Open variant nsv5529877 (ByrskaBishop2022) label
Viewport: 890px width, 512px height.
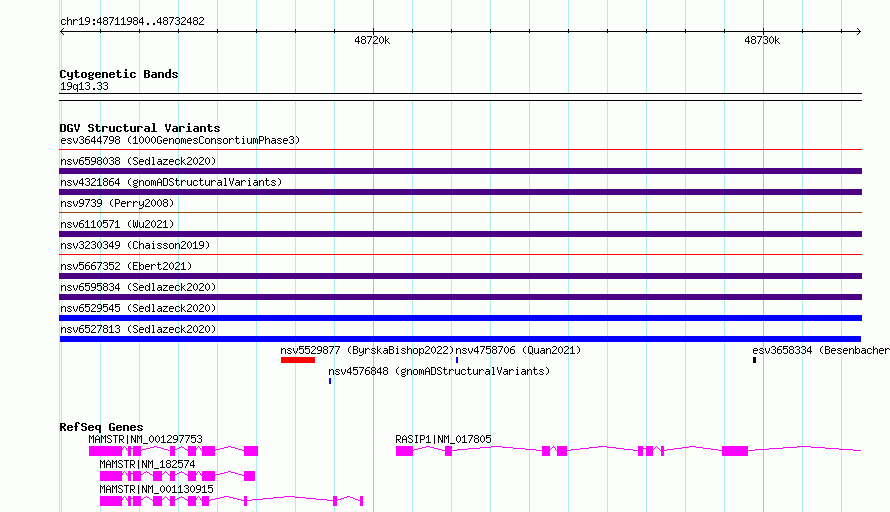367,350
